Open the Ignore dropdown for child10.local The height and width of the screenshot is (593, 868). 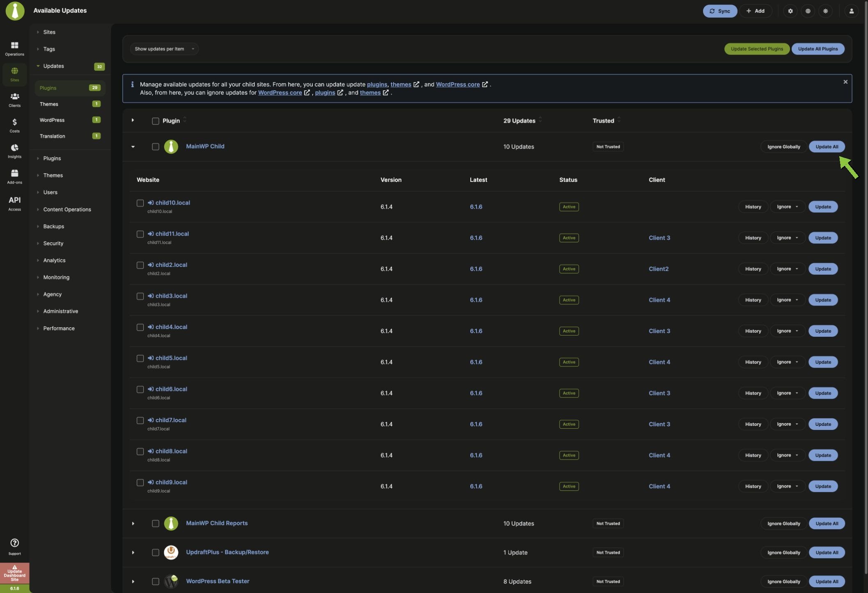pyautogui.click(x=788, y=207)
